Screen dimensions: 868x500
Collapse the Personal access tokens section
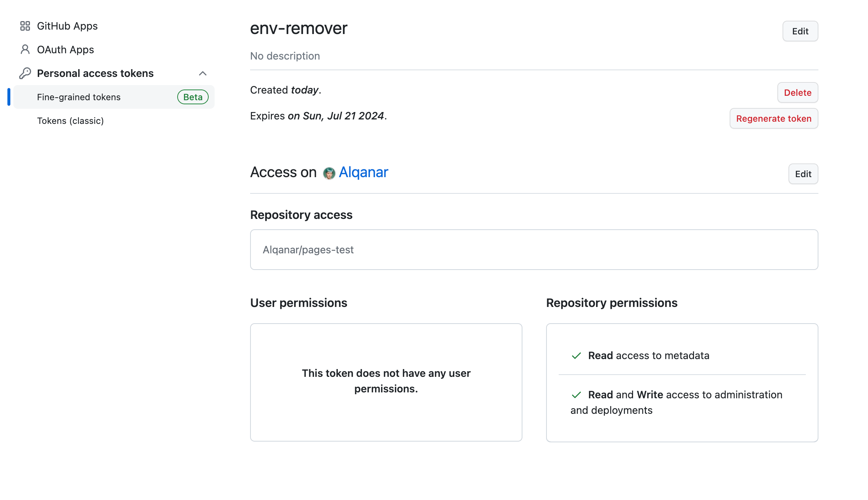203,73
